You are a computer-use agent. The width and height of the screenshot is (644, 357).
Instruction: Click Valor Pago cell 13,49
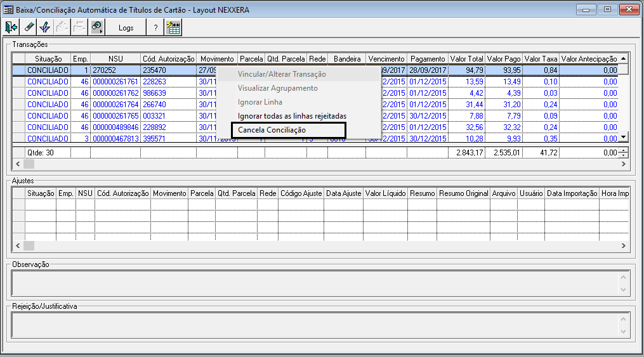click(504, 82)
